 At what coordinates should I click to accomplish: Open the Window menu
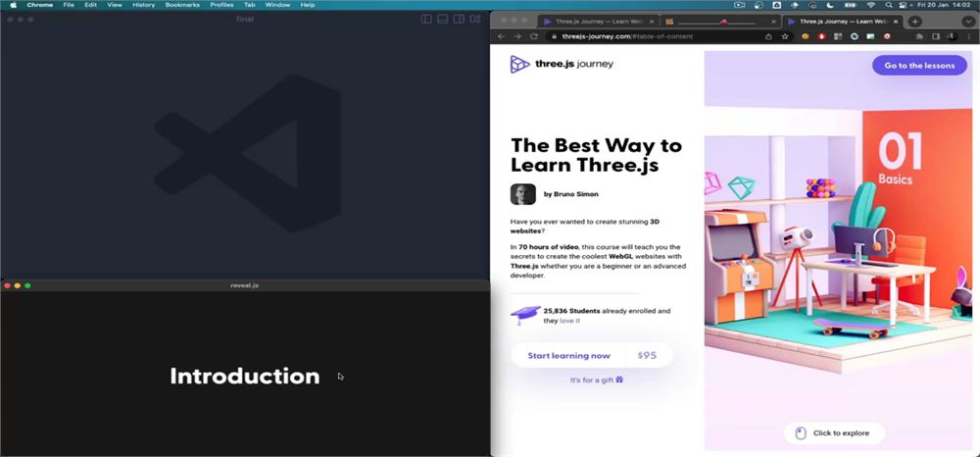[277, 5]
